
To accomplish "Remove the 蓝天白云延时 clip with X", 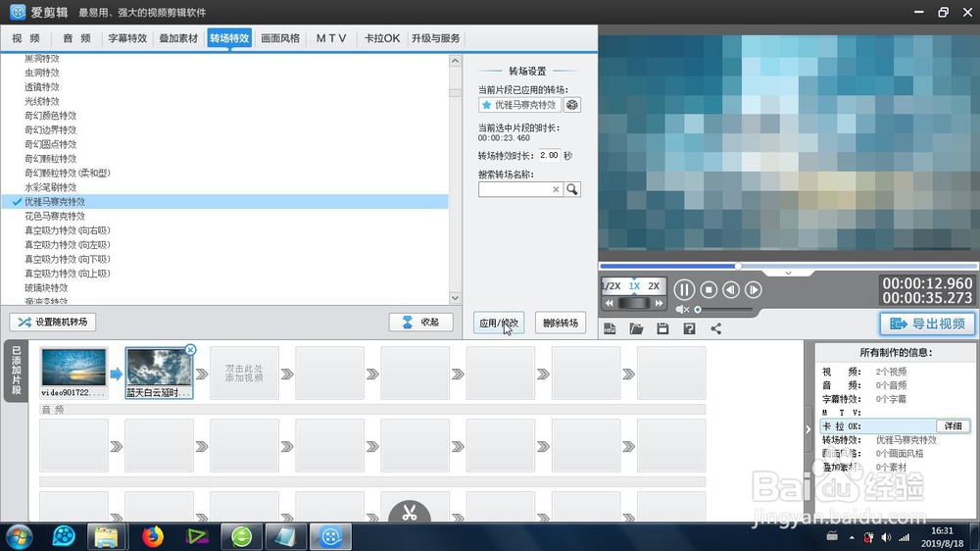I will [x=191, y=350].
